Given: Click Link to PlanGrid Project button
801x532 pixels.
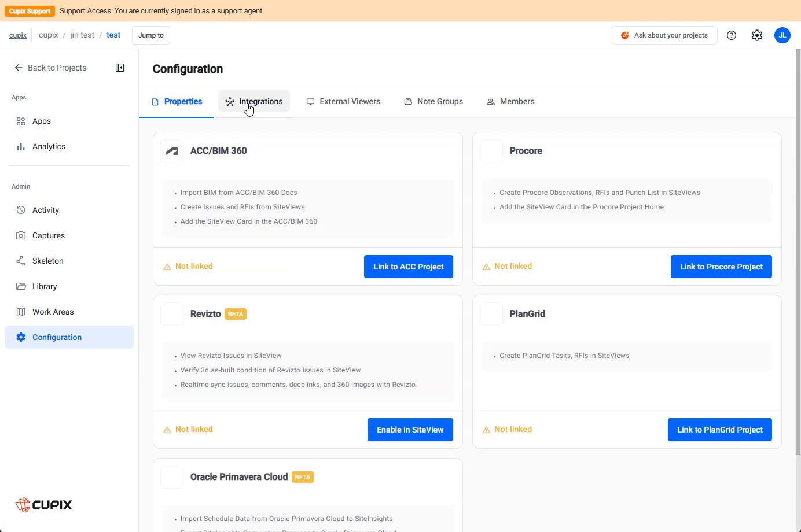Looking at the screenshot, I should click(x=720, y=430).
